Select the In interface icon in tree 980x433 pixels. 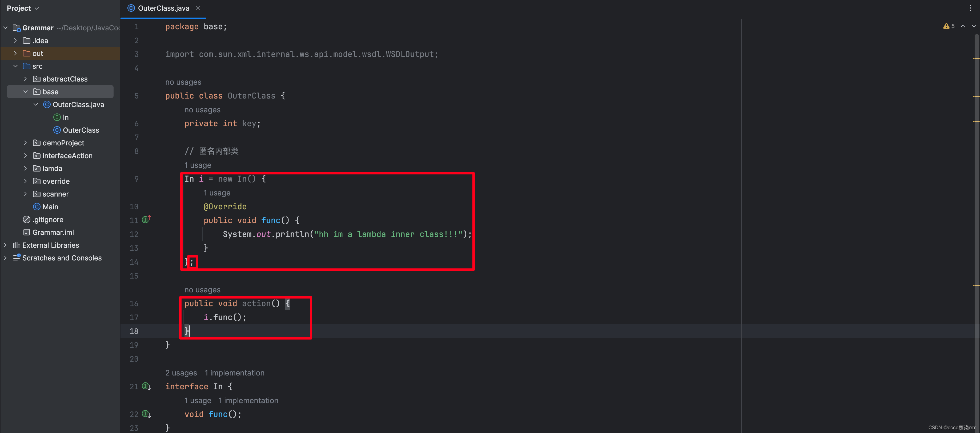click(x=57, y=117)
